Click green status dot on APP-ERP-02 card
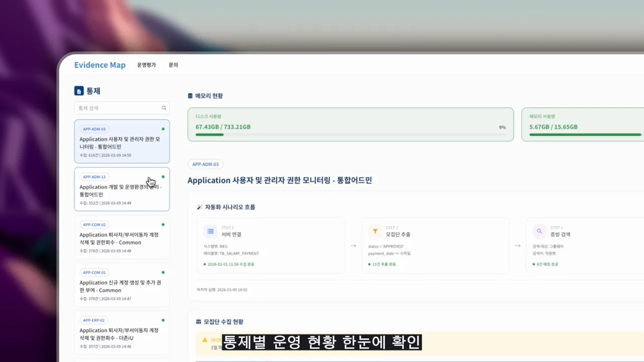 click(163, 320)
